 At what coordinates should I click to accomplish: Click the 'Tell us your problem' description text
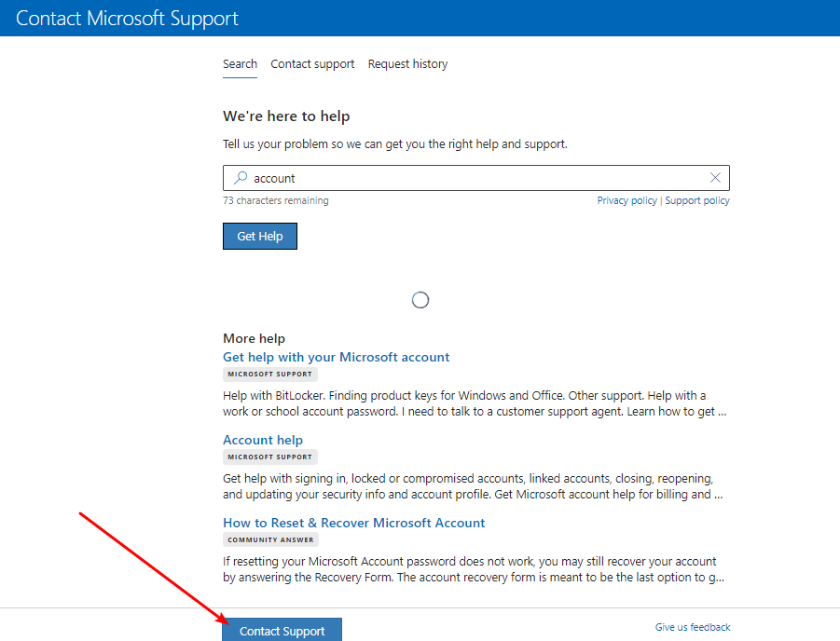click(394, 144)
